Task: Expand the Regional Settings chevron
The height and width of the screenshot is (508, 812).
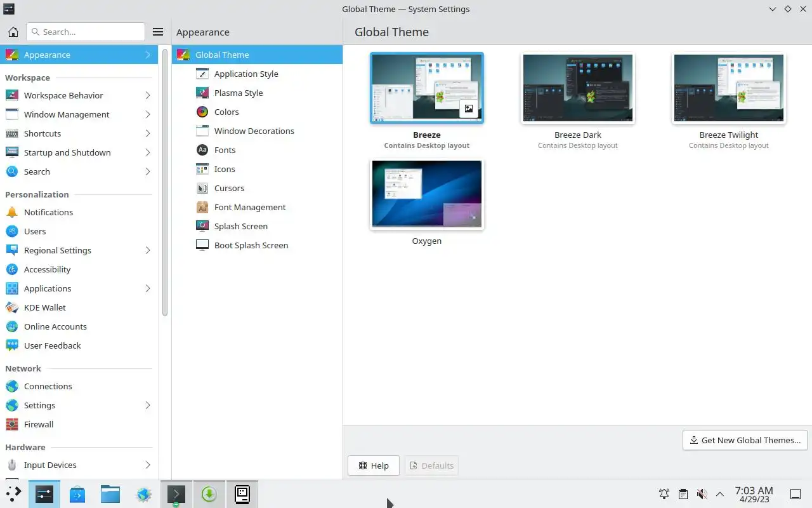Action: tap(148, 250)
